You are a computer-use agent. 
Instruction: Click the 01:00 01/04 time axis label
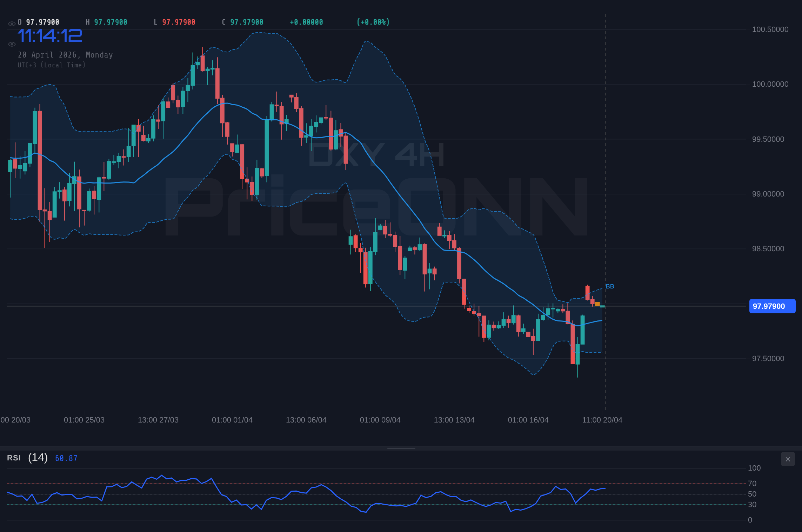pyautogui.click(x=232, y=420)
